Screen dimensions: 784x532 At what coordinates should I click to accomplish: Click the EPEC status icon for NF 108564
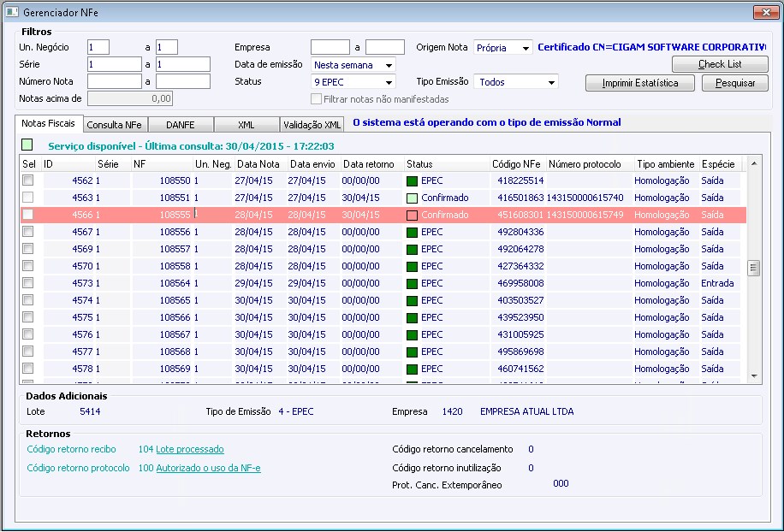413,283
